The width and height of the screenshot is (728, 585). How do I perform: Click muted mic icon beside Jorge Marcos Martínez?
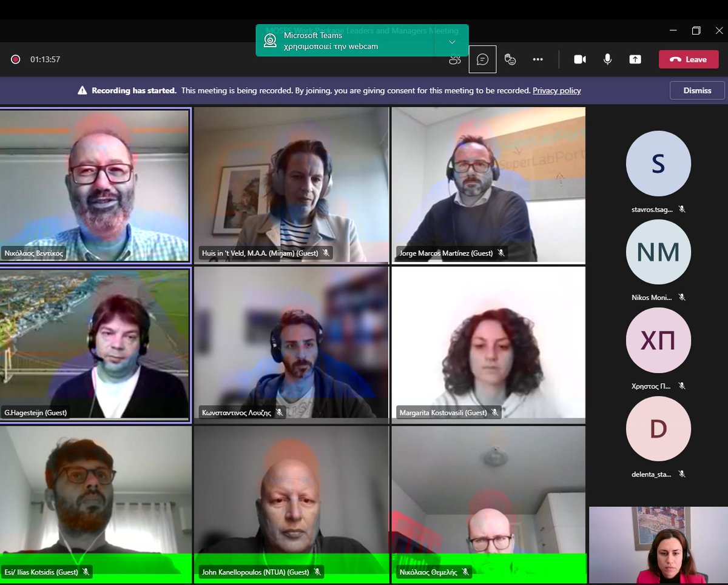(x=501, y=253)
